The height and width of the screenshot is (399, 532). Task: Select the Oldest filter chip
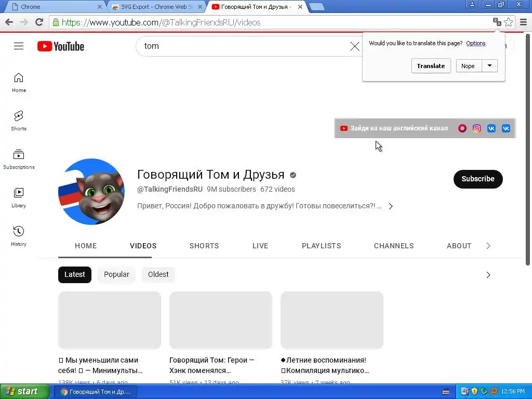[158, 274]
